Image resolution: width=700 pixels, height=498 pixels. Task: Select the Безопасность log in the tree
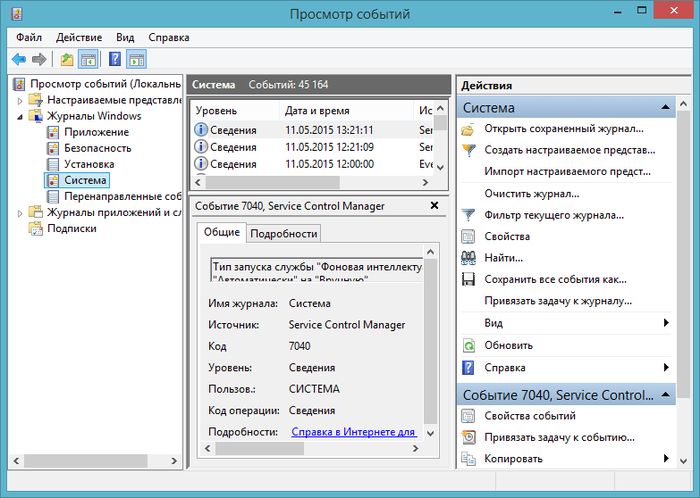(89, 148)
